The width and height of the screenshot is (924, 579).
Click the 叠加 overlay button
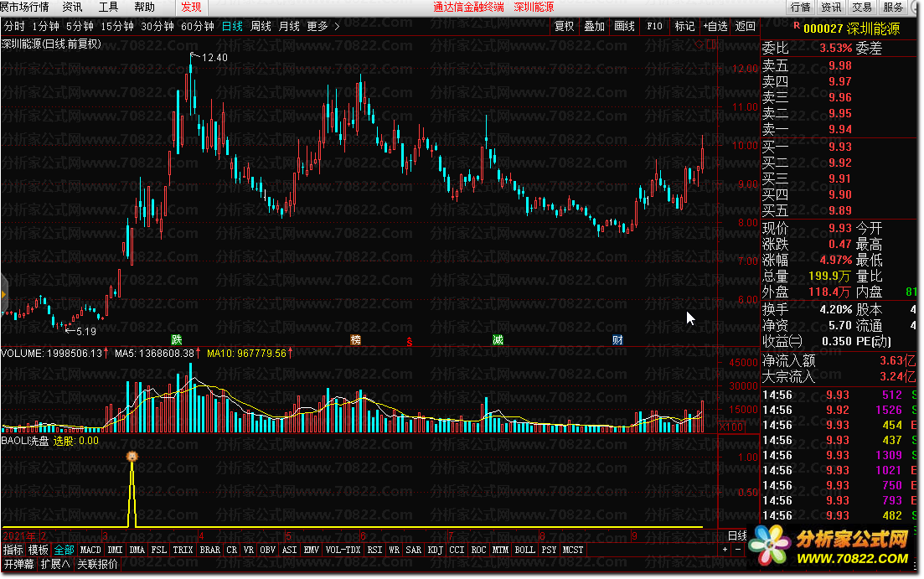pos(594,27)
